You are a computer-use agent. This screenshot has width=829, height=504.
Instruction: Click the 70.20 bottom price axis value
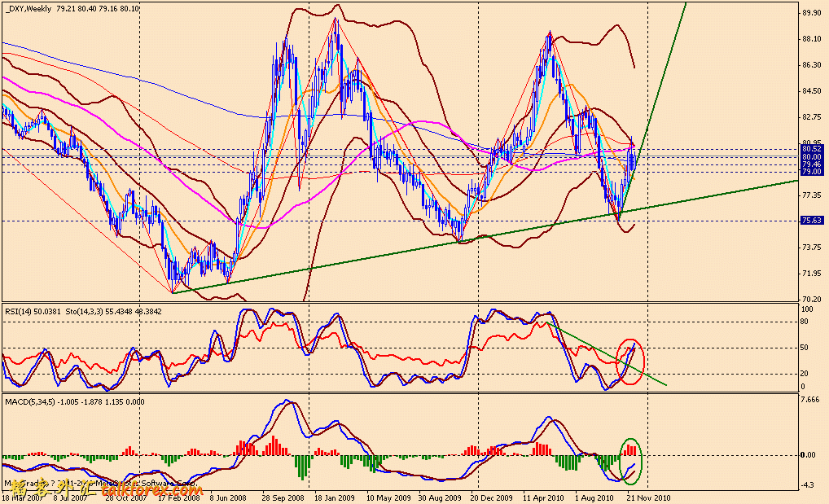[x=811, y=300]
